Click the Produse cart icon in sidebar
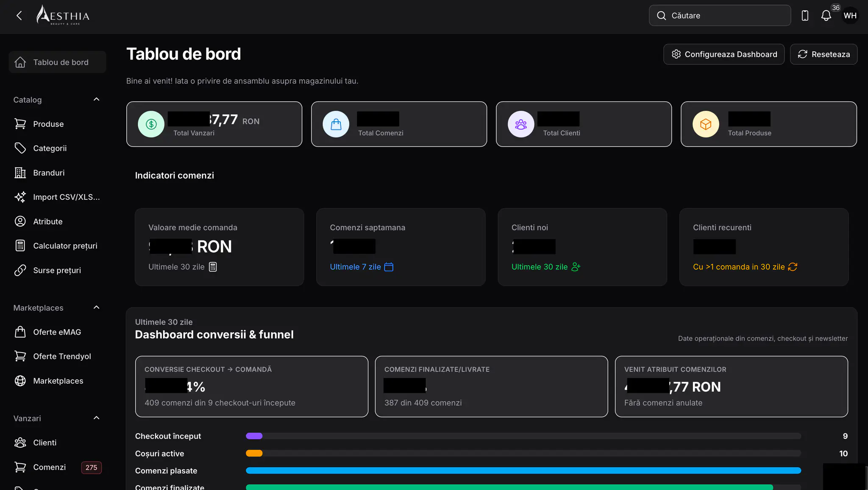868x490 pixels. (20, 124)
